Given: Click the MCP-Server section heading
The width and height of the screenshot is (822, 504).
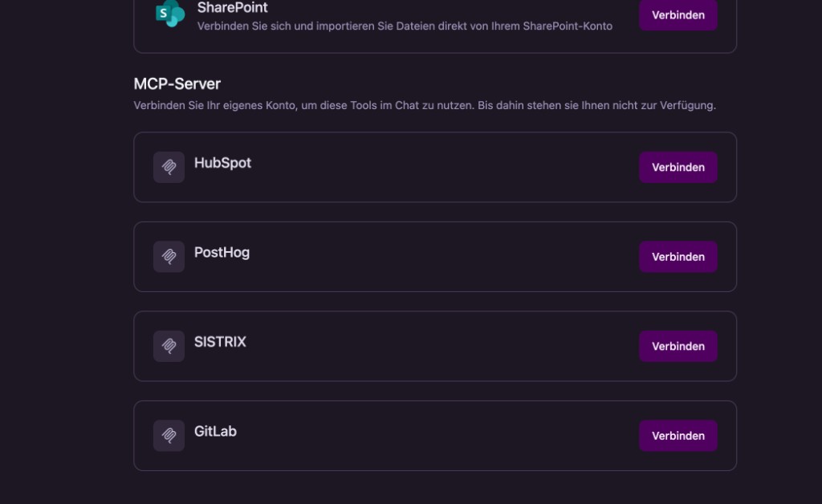Looking at the screenshot, I should point(177,83).
